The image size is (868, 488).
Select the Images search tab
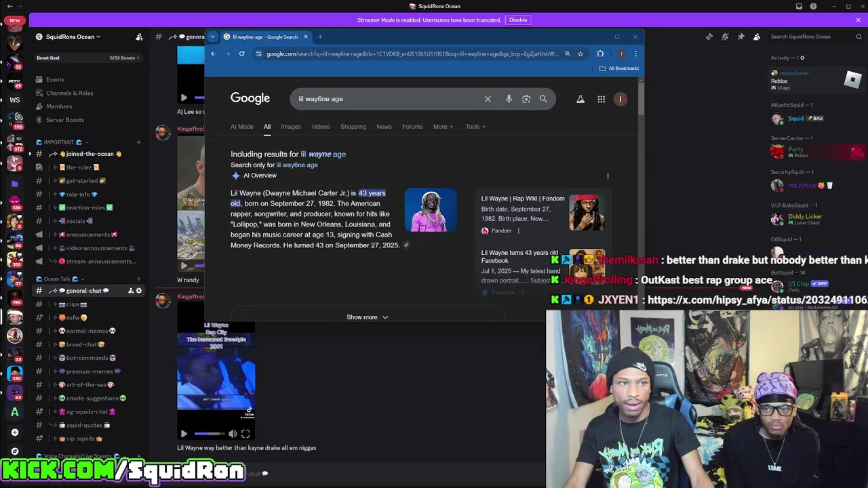[291, 127]
